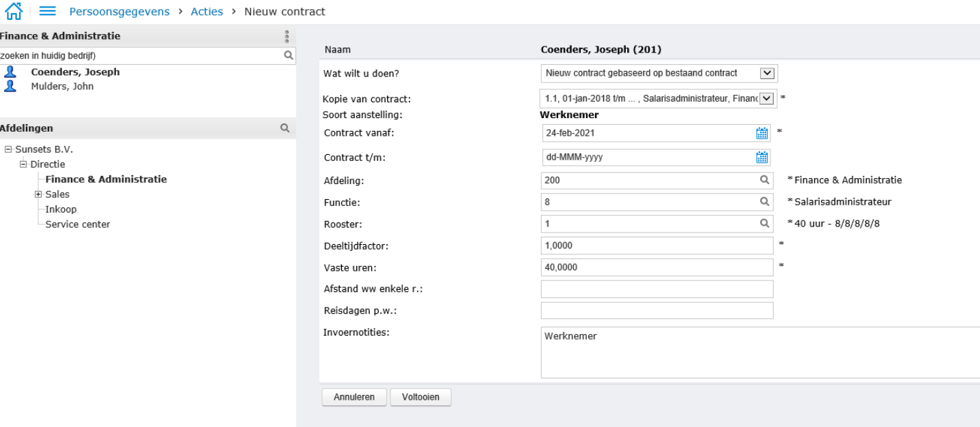
Task: Expand the Sales node in the department tree
Action: pos(39,194)
